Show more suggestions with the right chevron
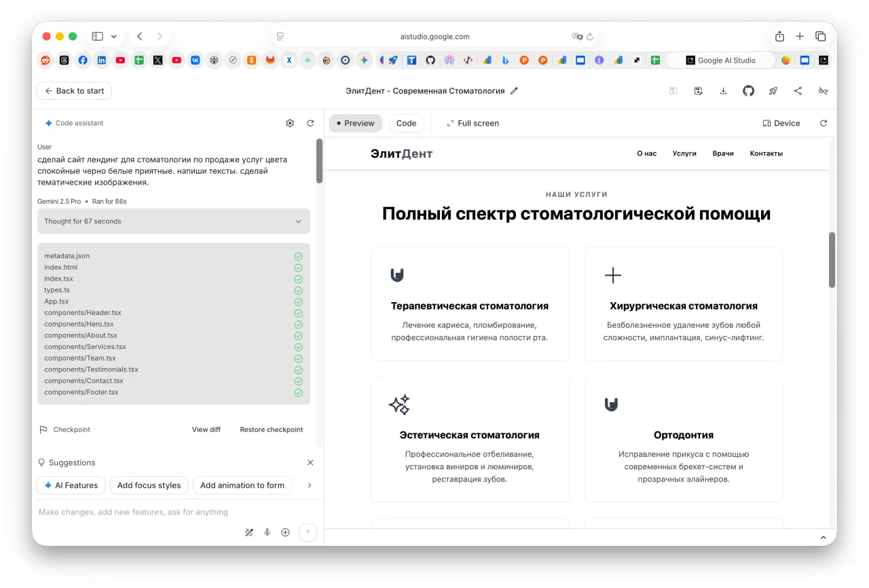 [310, 485]
